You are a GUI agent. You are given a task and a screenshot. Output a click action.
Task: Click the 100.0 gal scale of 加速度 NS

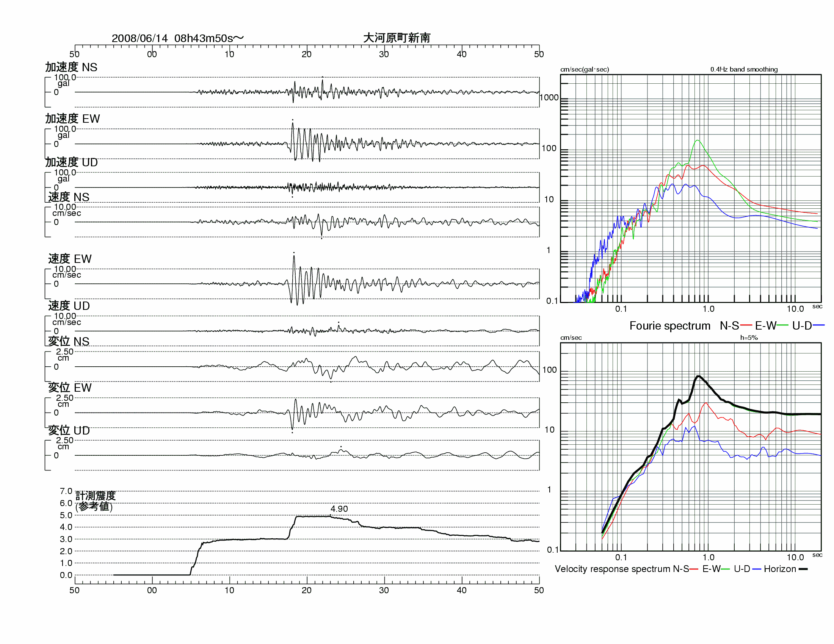click(x=65, y=77)
